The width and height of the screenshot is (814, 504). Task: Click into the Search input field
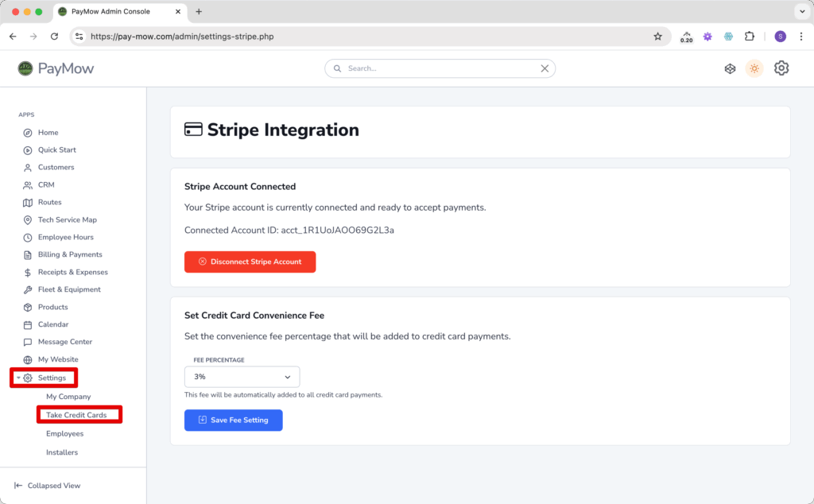[440, 68]
